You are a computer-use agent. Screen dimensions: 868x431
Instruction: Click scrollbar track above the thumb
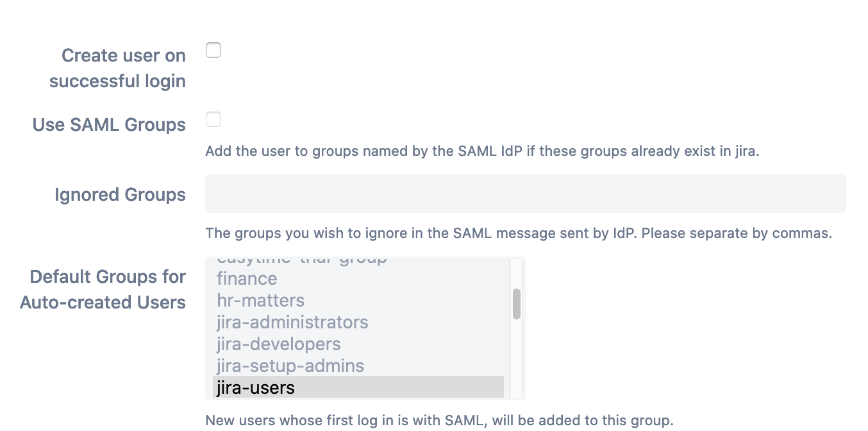pos(516,273)
